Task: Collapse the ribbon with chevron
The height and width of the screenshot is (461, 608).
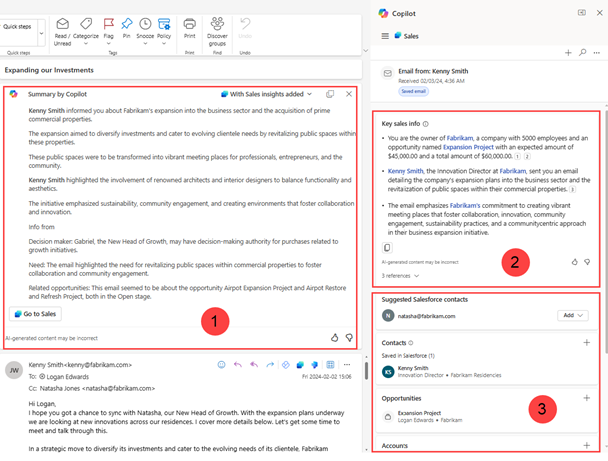Action: (365, 50)
